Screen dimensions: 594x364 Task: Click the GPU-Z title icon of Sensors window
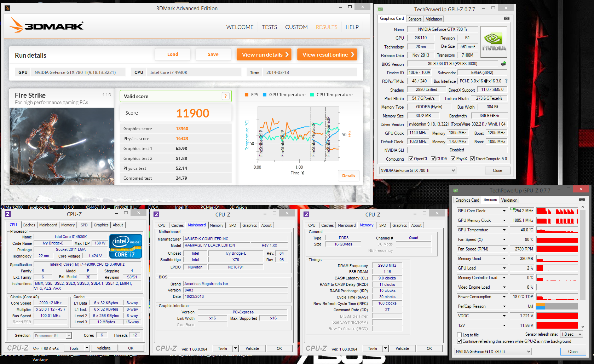click(x=455, y=191)
